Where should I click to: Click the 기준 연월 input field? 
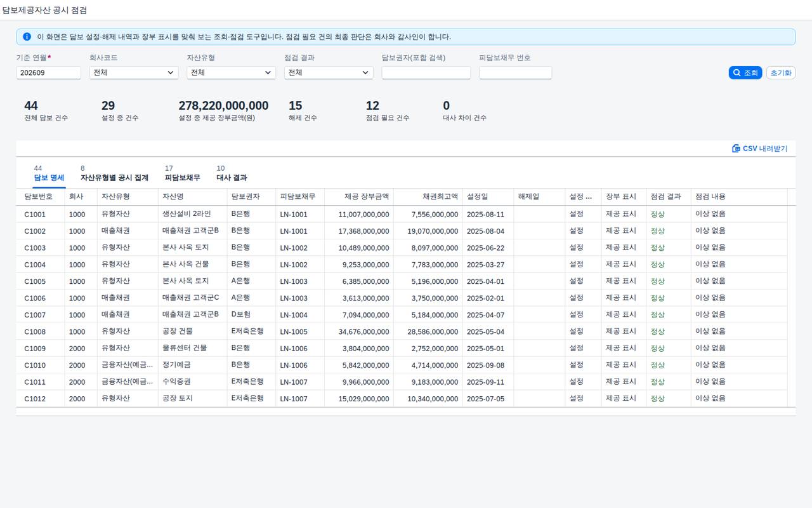coord(49,73)
